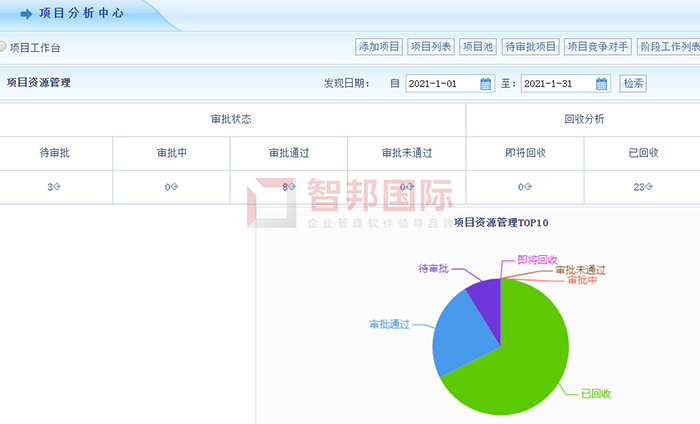Click the arrow icon before 项目分析中心 title
The width and height of the screenshot is (700, 424).
click(x=26, y=15)
